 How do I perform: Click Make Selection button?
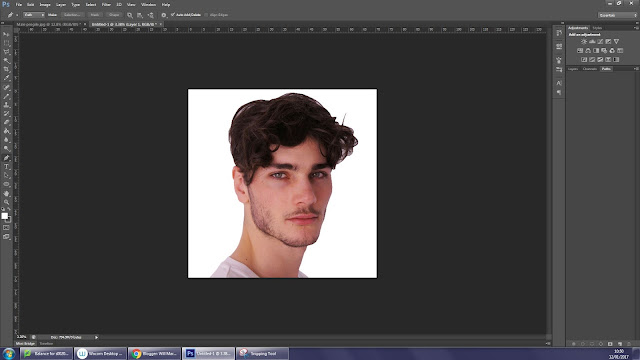tap(72, 15)
